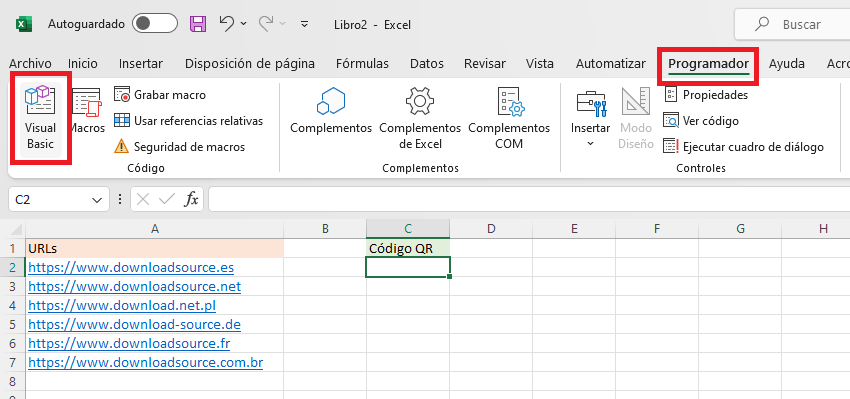
Task: Click the formula bar confirm checkmark
Action: coord(167,200)
